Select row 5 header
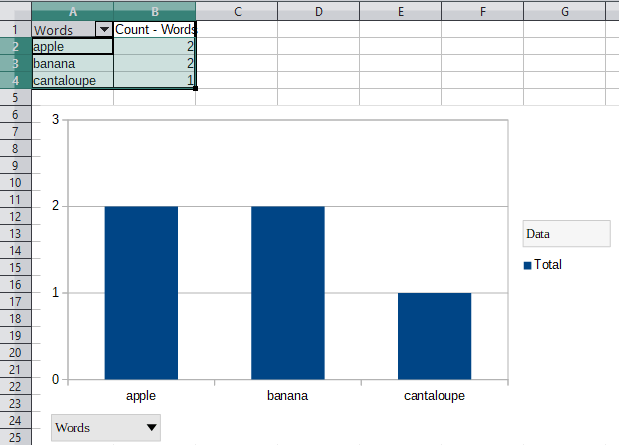The image size is (619, 445). pyautogui.click(x=15, y=98)
